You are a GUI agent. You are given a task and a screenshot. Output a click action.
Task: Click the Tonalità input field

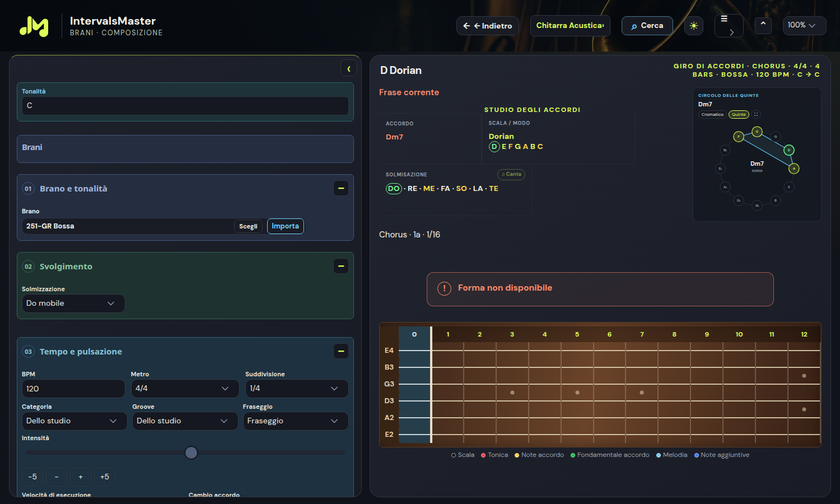click(x=185, y=106)
